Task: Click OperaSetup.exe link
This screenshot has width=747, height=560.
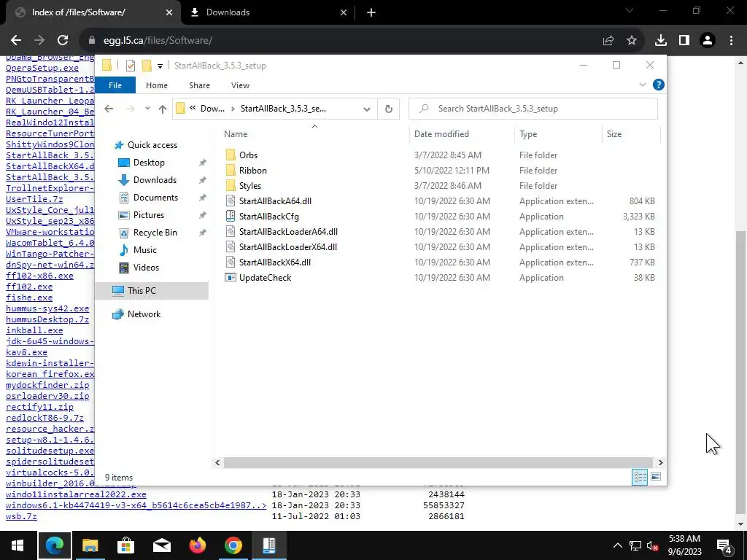Action: (x=42, y=68)
